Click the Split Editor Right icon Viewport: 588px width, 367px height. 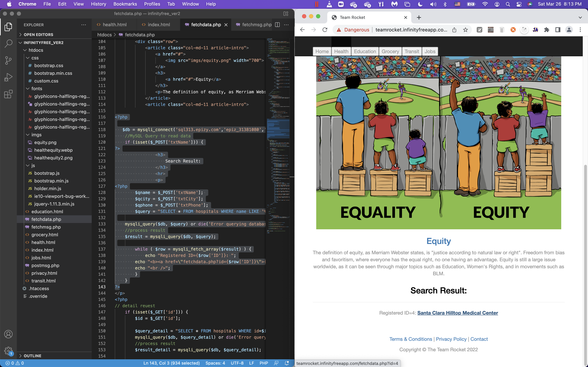coord(277,25)
